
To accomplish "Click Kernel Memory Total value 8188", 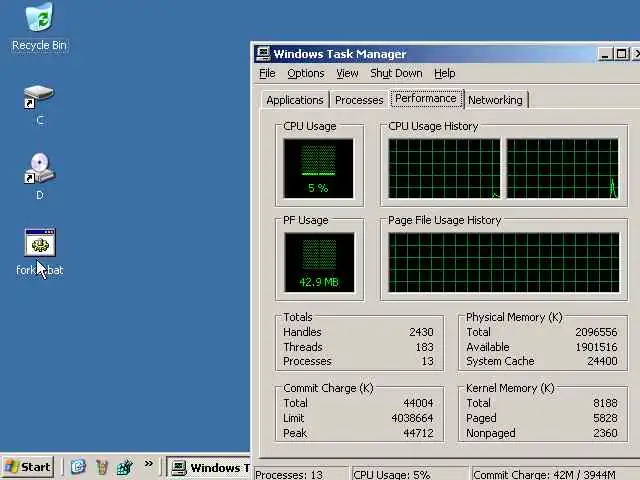I will 605,403.
